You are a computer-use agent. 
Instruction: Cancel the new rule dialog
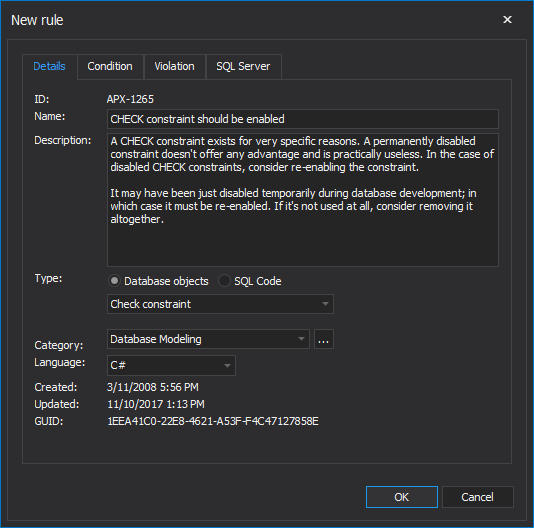(477, 497)
